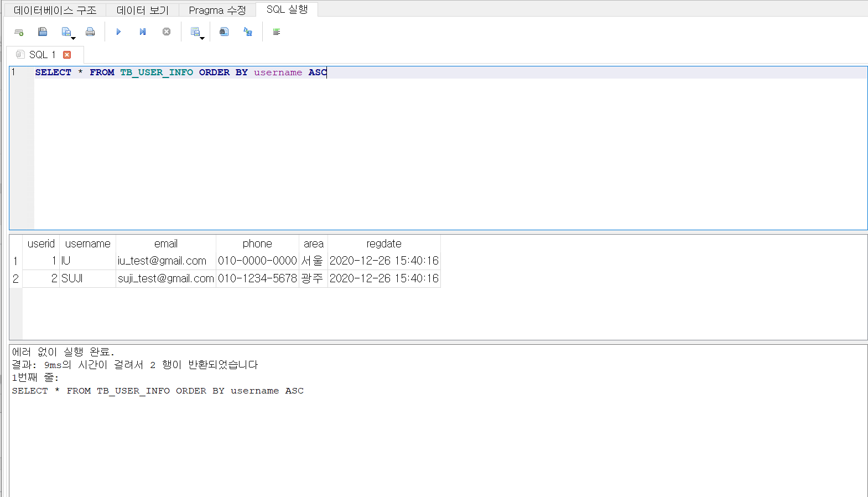Print the SQL editor contents
The width and height of the screenshot is (868, 497).
90,32
